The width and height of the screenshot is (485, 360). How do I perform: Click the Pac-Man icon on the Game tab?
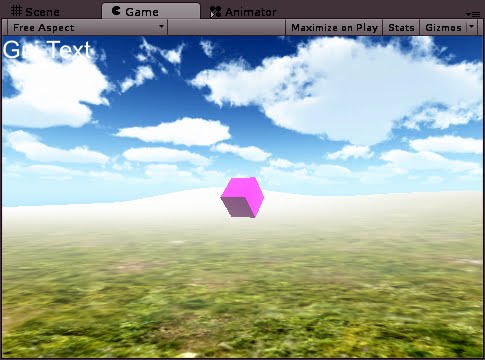tap(116, 11)
